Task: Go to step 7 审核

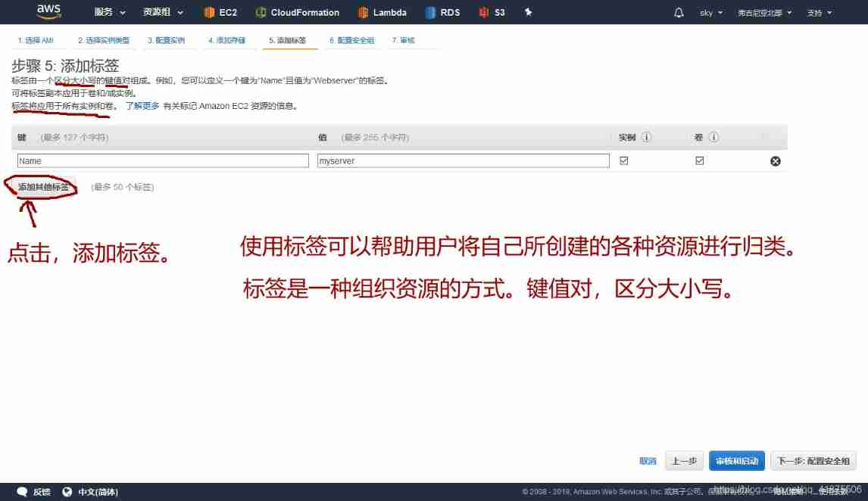Action: [x=403, y=40]
